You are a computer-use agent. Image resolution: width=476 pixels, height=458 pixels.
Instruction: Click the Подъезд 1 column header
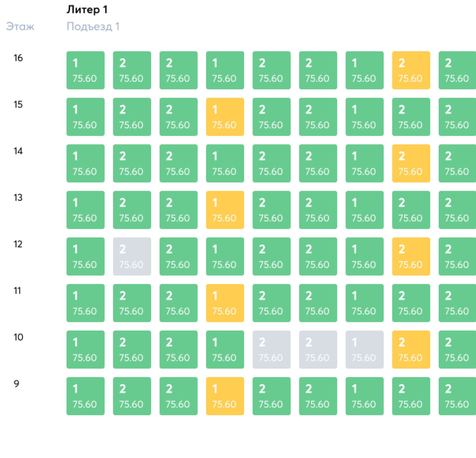93,27
